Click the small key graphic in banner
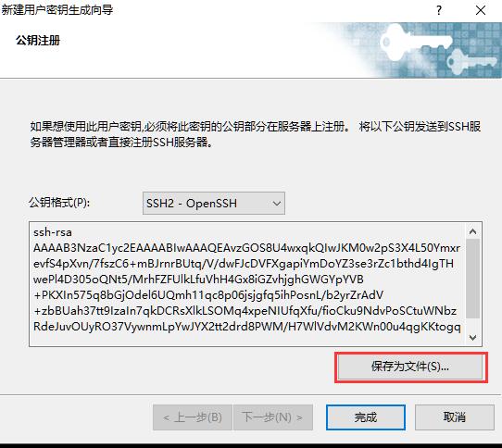 coord(470,62)
